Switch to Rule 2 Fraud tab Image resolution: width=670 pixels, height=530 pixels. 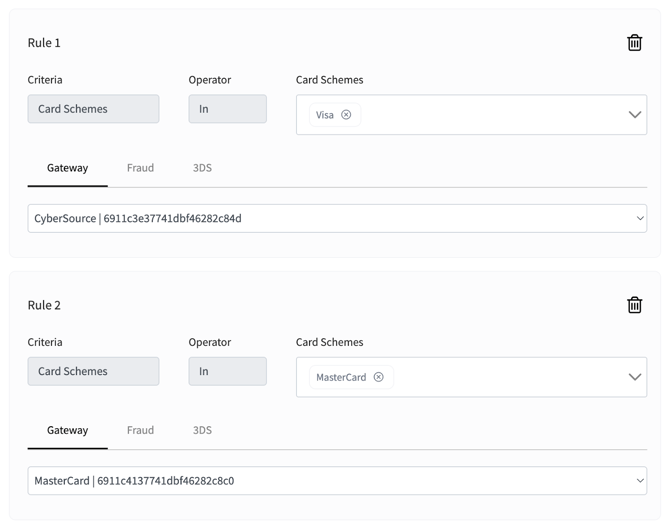[x=140, y=430]
